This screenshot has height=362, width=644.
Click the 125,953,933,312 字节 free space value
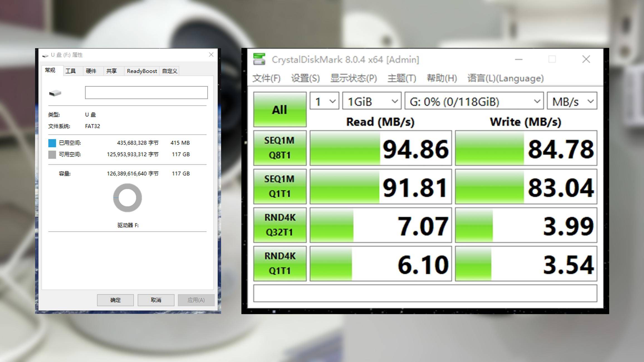click(x=133, y=154)
